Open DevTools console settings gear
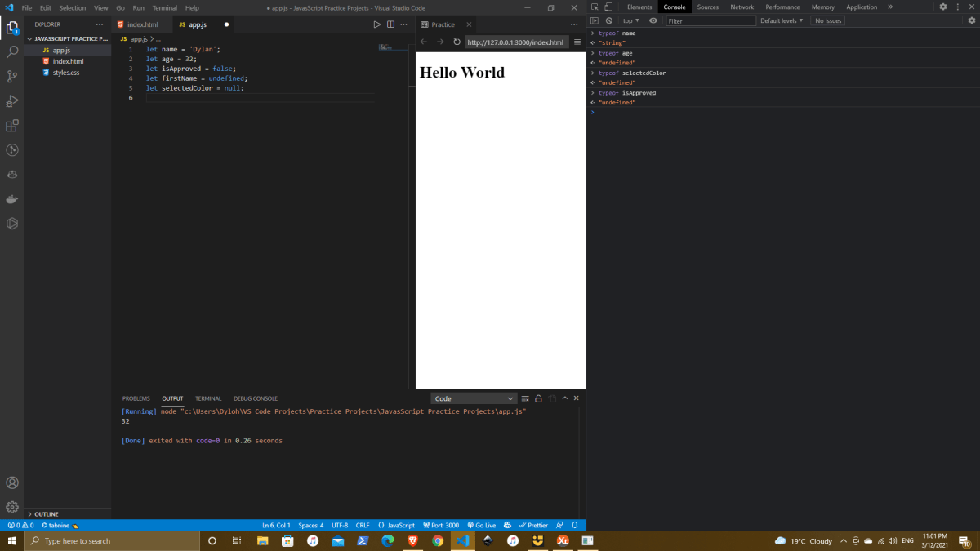Screen dimensions: 980x551 click(971, 20)
